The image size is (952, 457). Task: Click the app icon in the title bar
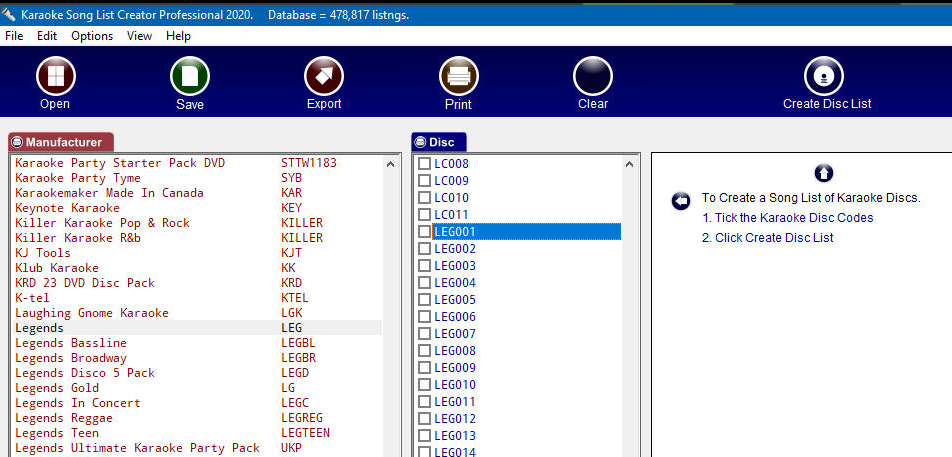pos(8,13)
